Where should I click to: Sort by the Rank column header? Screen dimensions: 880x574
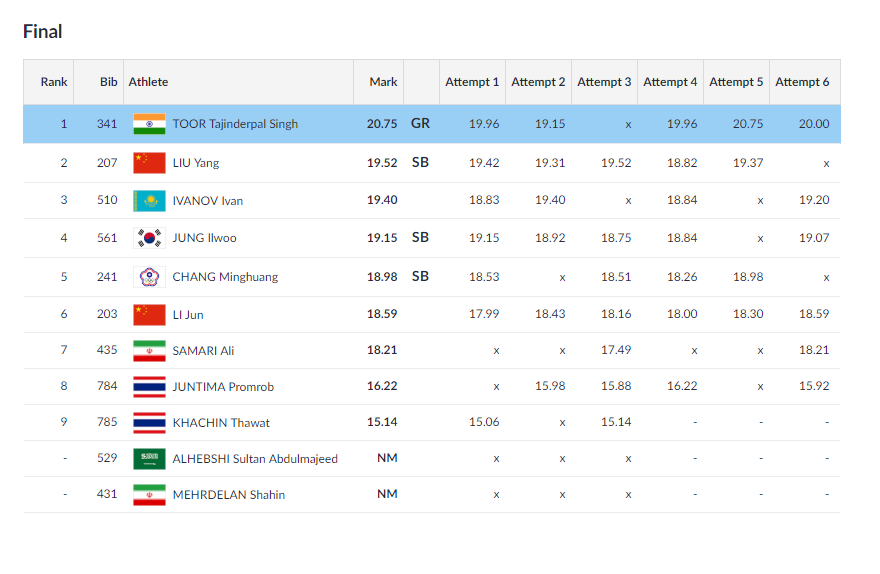(x=54, y=82)
